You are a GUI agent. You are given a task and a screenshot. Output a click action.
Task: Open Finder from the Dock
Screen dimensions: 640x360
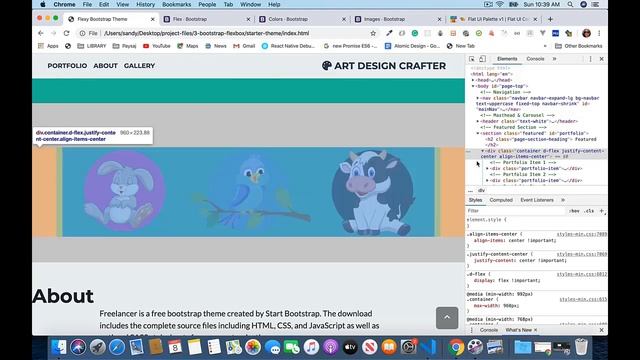[x=59, y=347]
